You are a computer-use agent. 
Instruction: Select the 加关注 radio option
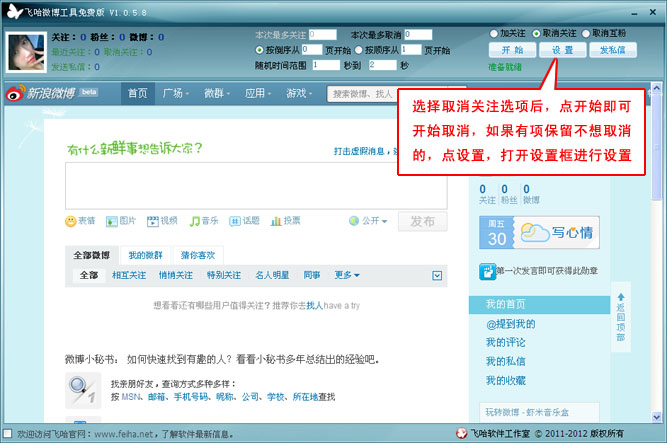[494, 33]
